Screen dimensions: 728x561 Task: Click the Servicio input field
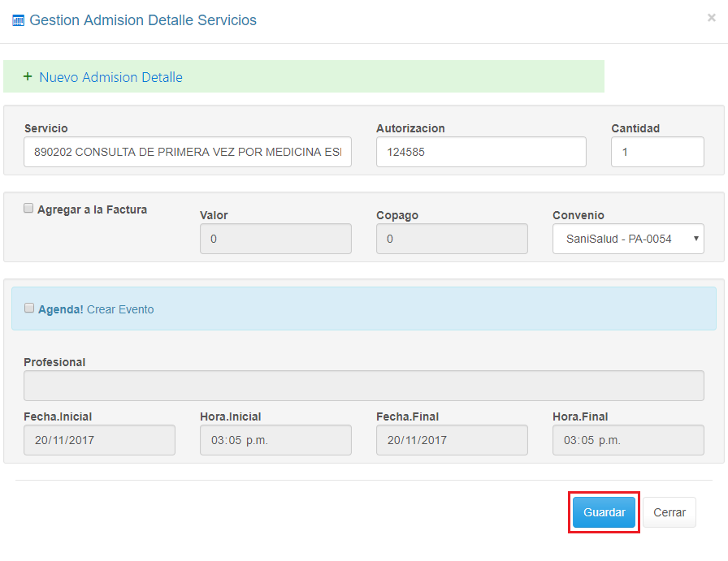pyautogui.click(x=188, y=152)
